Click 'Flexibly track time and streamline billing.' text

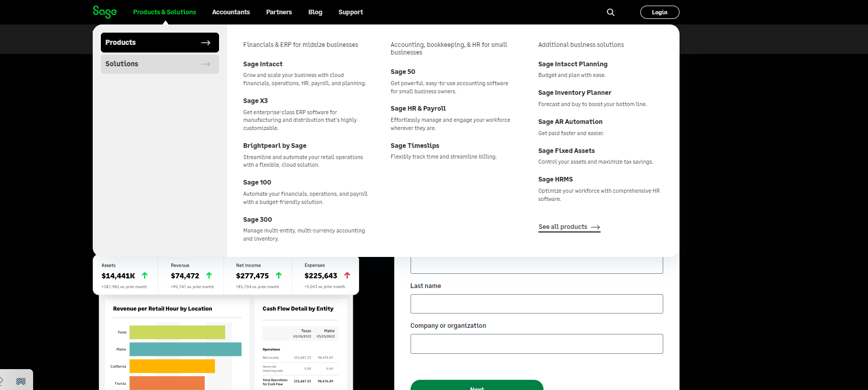point(444,157)
